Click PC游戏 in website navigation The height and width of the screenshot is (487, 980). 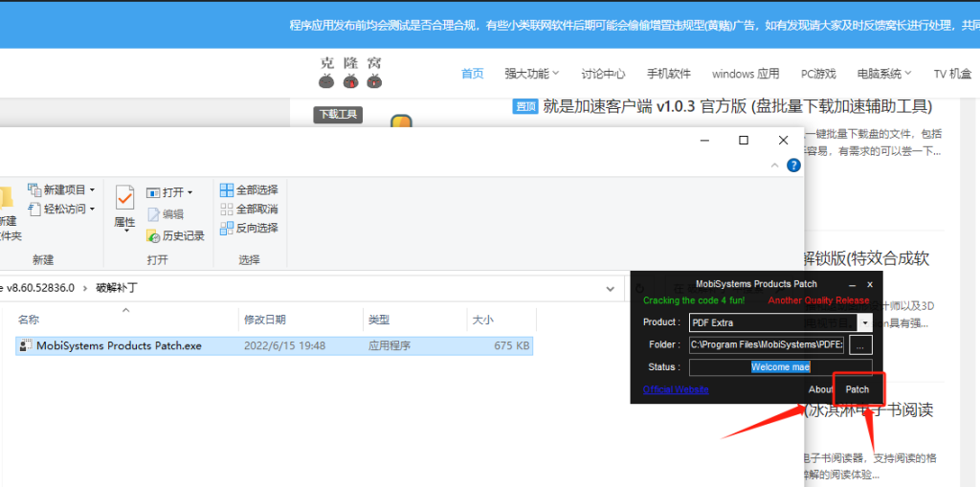pyautogui.click(x=819, y=74)
